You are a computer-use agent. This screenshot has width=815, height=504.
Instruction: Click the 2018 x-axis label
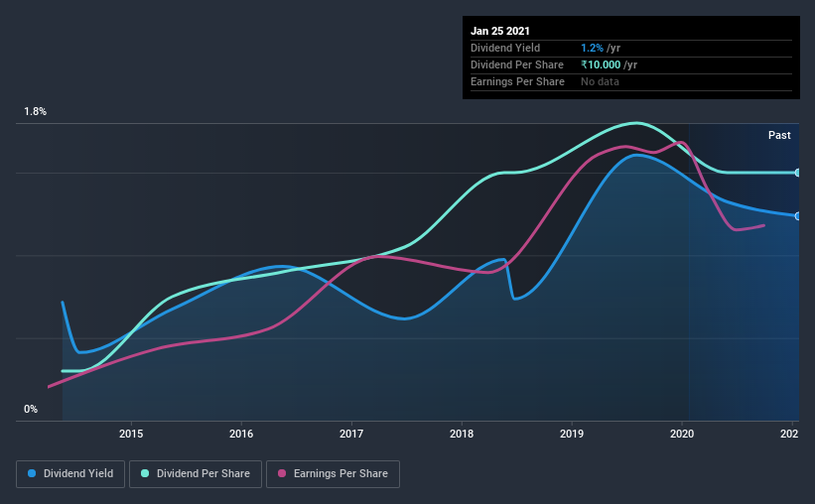pos(462,434)
